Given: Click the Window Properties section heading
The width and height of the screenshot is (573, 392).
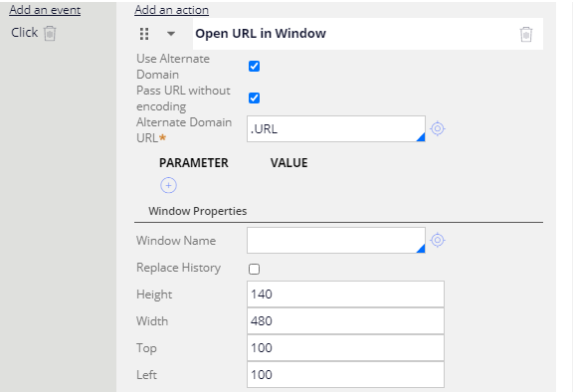Looking at the screenshot, I should coord(197,211).
